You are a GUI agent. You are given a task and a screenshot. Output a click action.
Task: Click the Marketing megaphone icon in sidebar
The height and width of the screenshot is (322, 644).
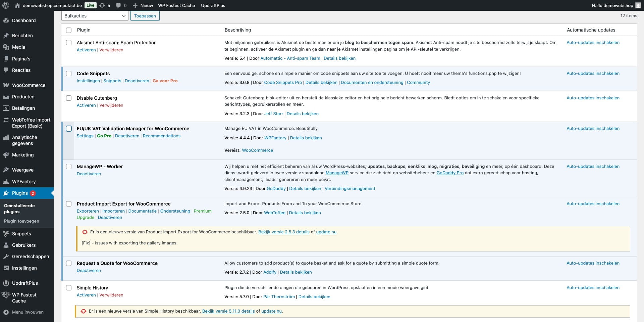6,155
